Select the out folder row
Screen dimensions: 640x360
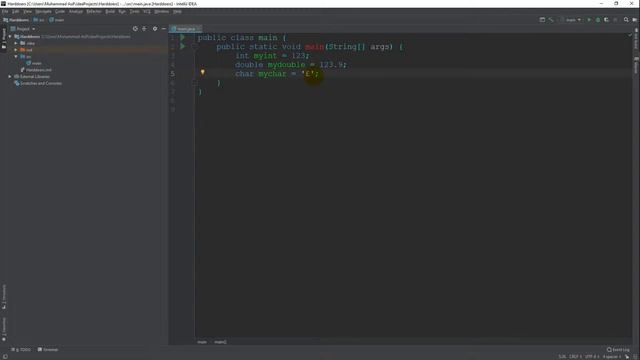(x=84, y=50)
